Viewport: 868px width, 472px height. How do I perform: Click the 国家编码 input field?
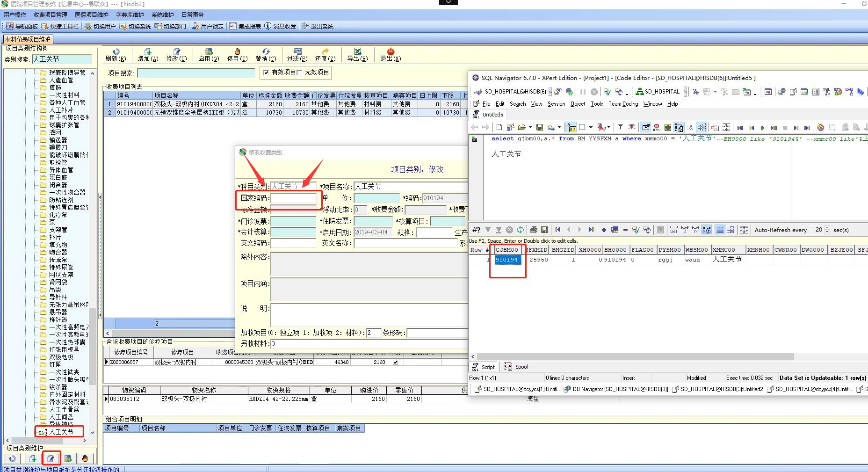(x=294, y=198)
